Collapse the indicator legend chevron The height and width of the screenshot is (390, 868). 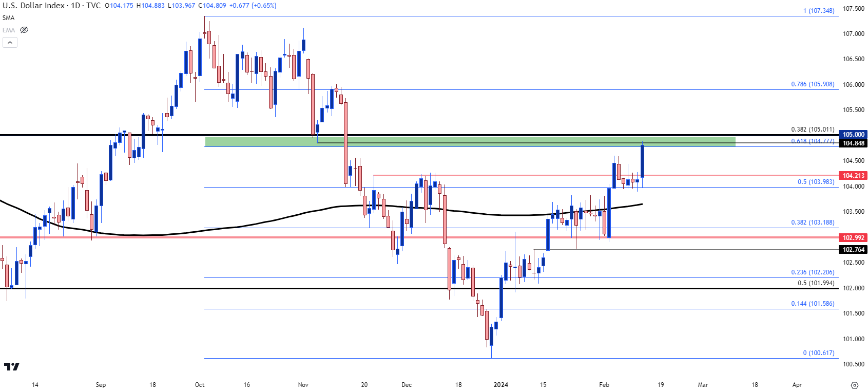point(10,42)
